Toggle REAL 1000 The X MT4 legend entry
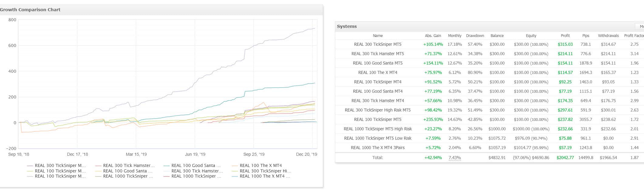The height and width of the screenshot is (190, 644). click(264, 176)
